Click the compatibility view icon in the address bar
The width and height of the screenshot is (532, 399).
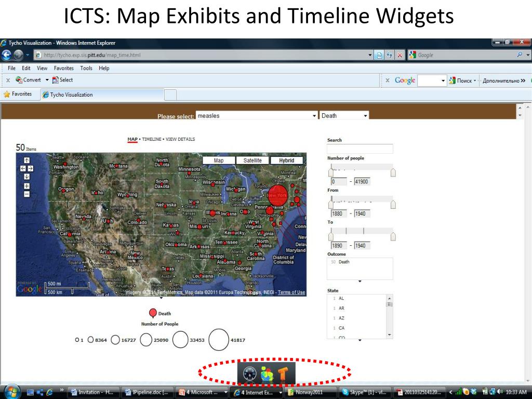[379, 55]
